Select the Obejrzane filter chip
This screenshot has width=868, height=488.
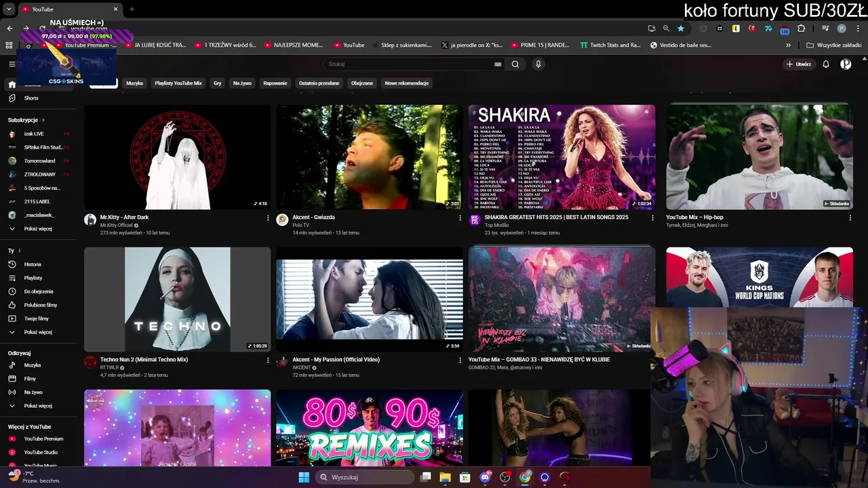pos(362,83)
